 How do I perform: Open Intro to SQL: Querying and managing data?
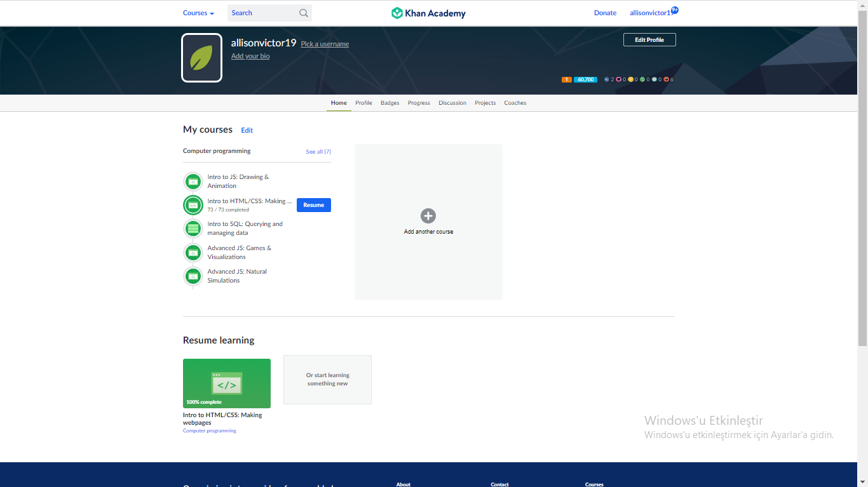pyautogui.click(x=245, y=229)
